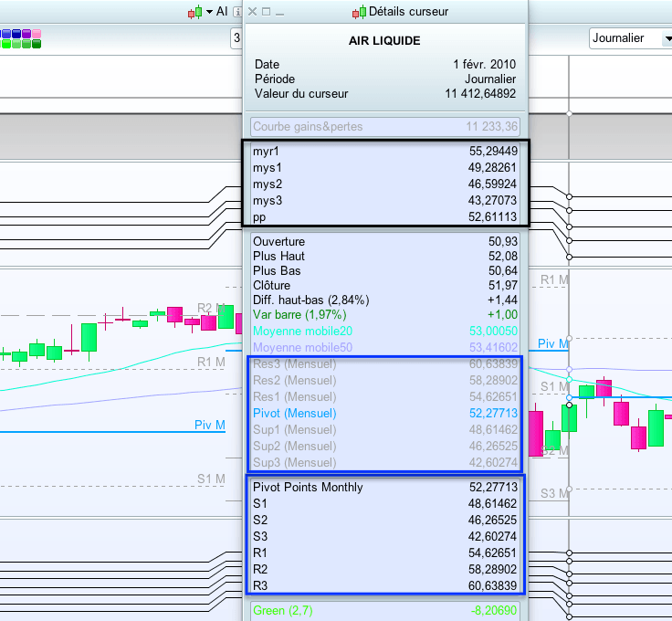672x621 pixels.
Task: Click the R2 M label on the chart
Action: [x=211, y=308]
